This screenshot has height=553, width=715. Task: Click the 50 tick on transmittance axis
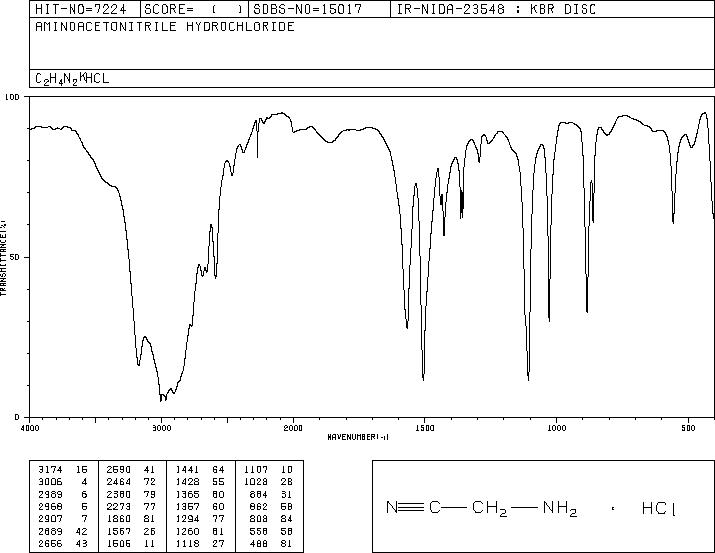pos(15,257)
